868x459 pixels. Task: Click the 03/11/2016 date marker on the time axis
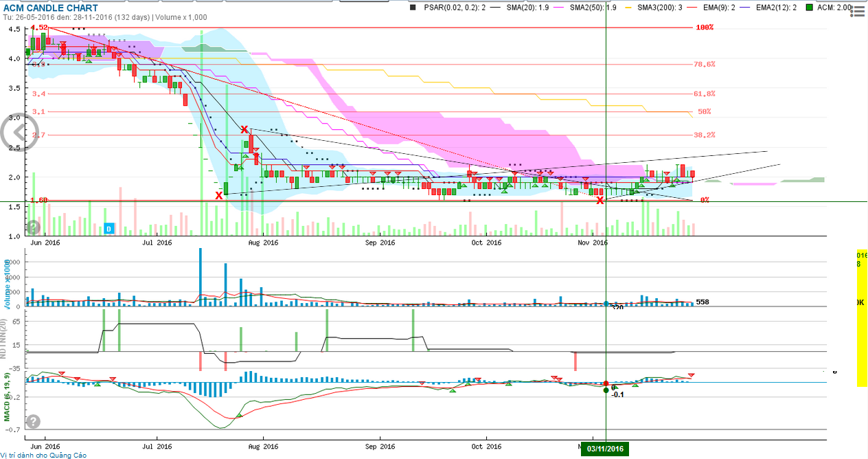(x=605, y=449)
